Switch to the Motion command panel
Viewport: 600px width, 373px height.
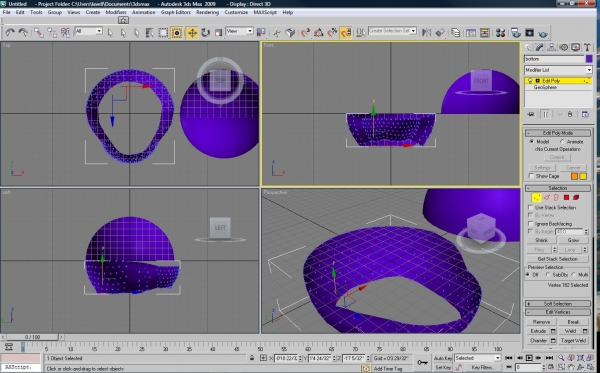[x=564, y=47]
